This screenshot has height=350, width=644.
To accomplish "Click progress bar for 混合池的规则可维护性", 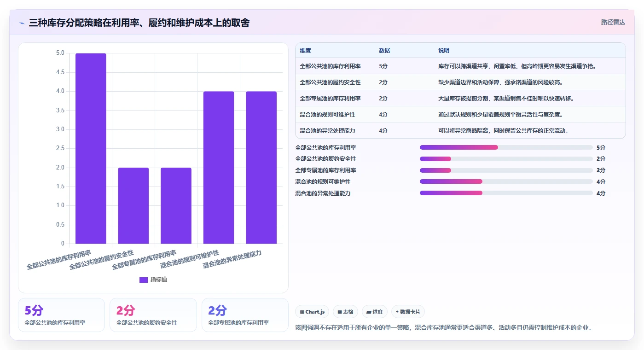I will (506, 182).
